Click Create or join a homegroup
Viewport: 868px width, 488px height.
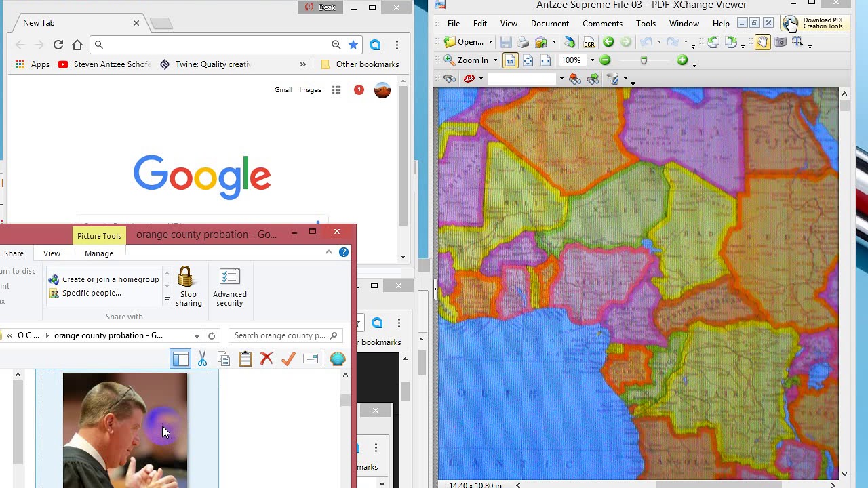point(104,279)
